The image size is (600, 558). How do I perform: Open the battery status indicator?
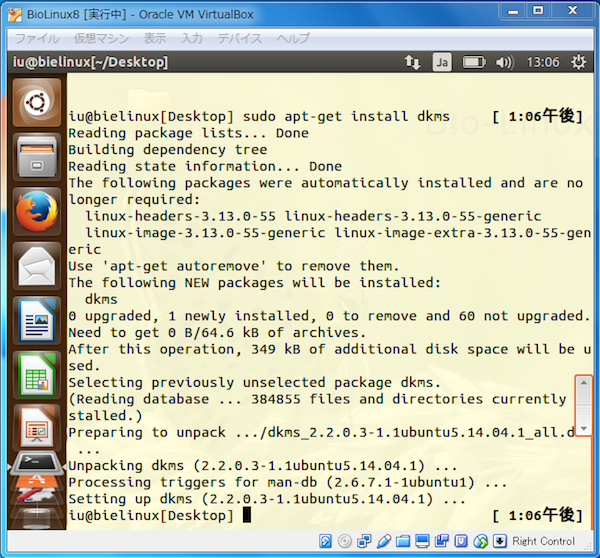point(474,62)
